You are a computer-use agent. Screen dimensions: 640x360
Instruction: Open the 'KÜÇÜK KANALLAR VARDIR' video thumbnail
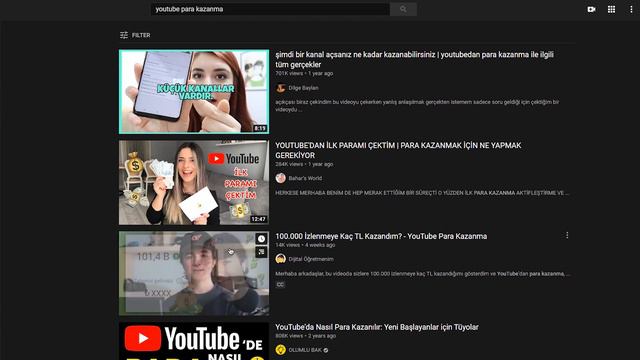[194, 92]
